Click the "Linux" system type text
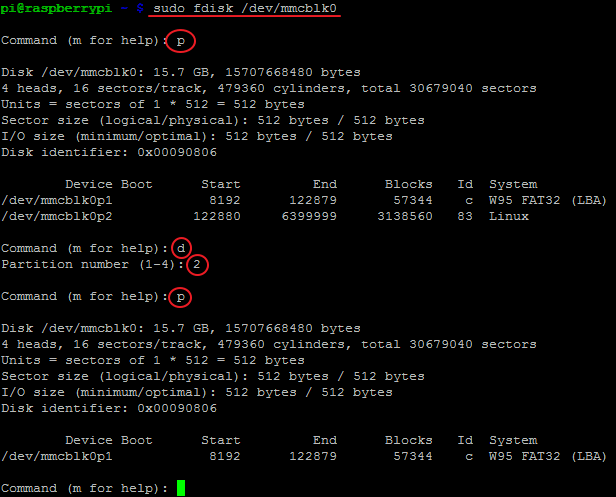 pos(508,216)
